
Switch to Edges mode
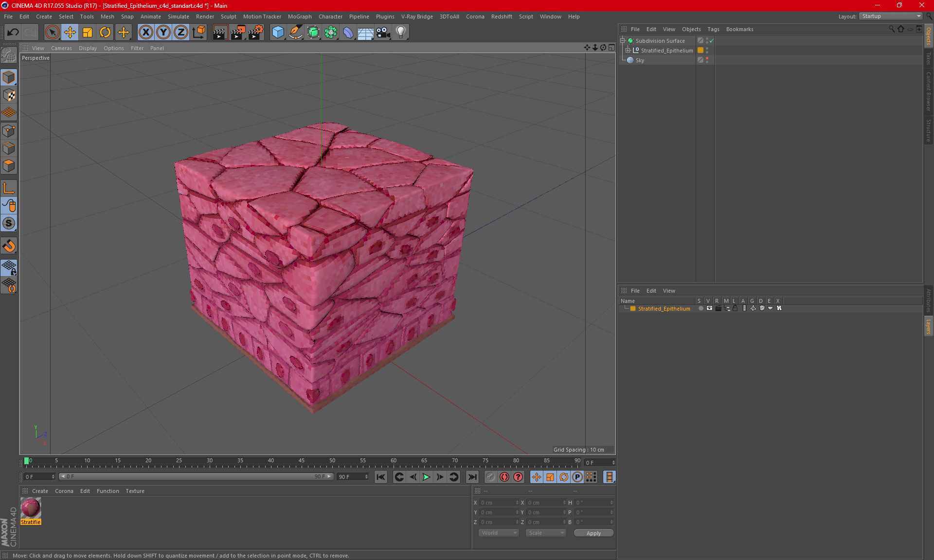tap(9, 148)
